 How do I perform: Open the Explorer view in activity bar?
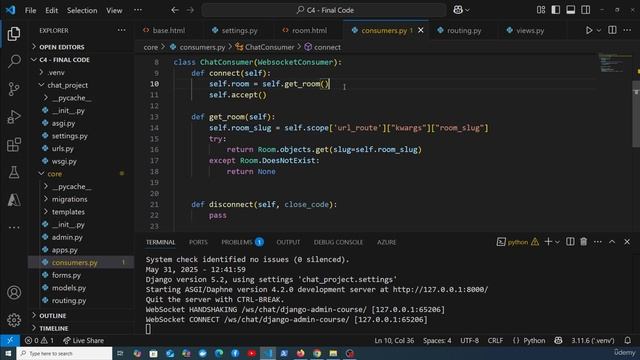coord(14,33)
